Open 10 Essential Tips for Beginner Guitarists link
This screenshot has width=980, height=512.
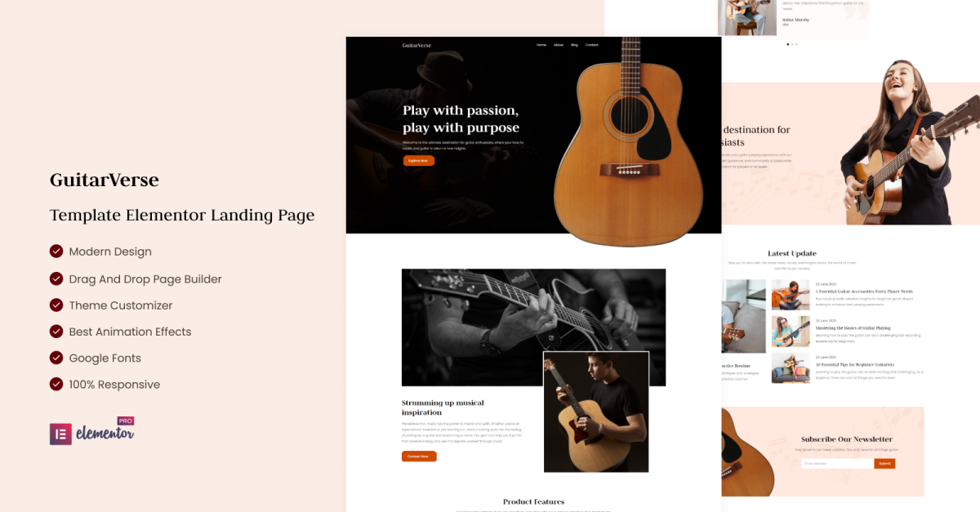[x=854, y=364]
